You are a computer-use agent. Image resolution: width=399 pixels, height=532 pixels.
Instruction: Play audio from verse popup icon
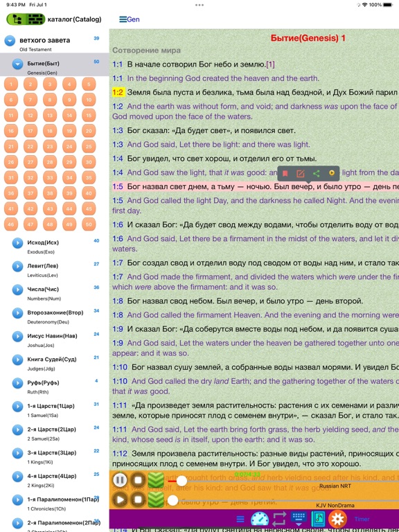click(332, 173)
